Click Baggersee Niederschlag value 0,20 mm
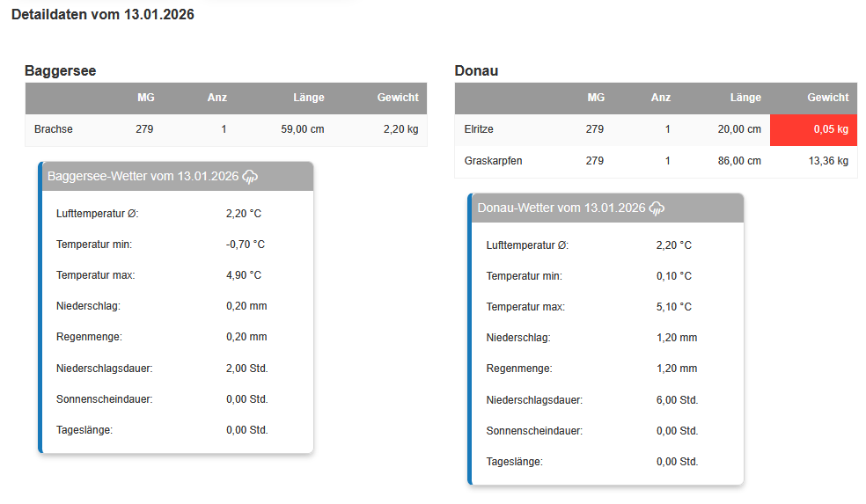Viewport: 866px width, 504px height. point(246,306)
